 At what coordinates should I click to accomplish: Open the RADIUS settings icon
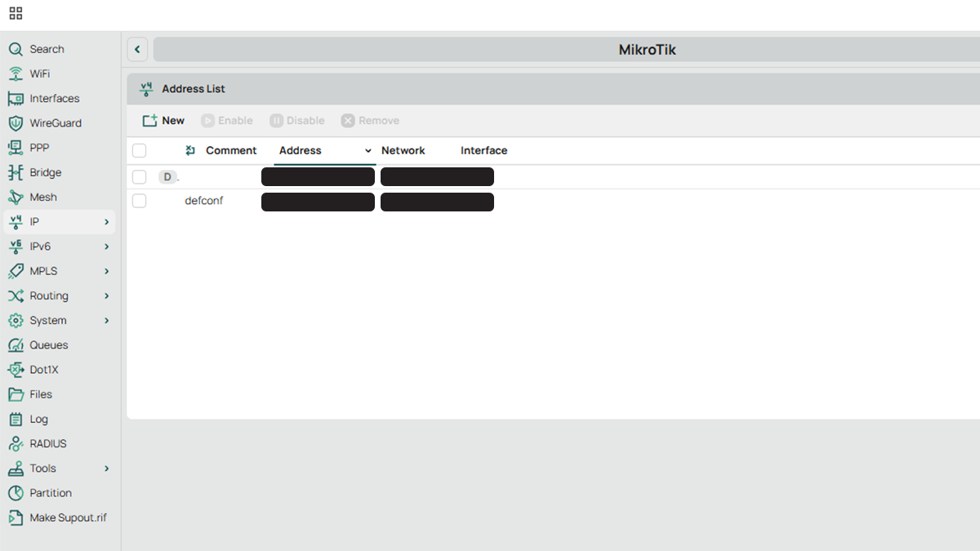16,443
